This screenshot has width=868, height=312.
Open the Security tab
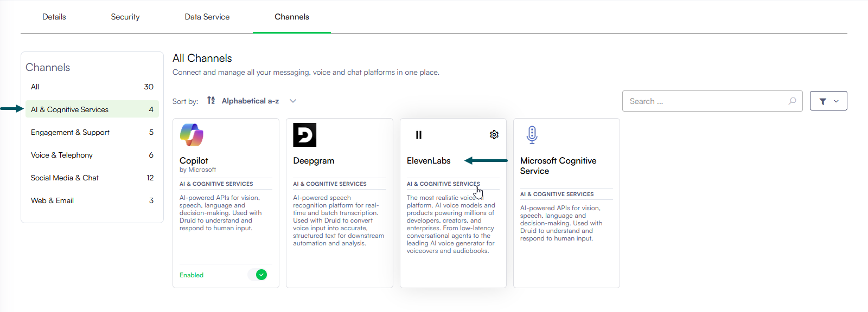pos(125,17)
